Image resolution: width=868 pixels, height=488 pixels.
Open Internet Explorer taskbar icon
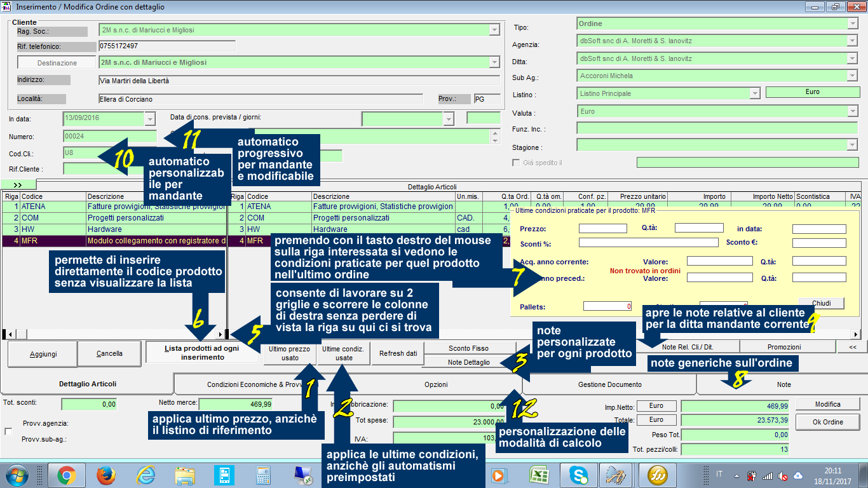[146, 475]
